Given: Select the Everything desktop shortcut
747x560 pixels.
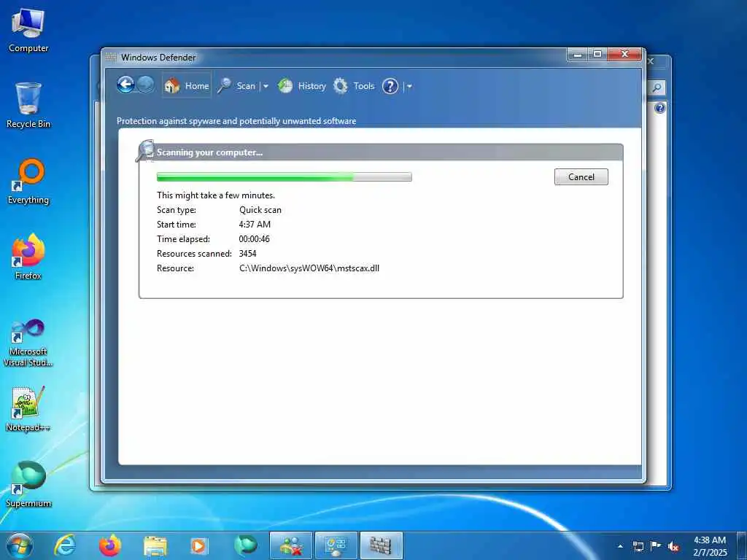Looking at the screenshot, I should (28, 182).
